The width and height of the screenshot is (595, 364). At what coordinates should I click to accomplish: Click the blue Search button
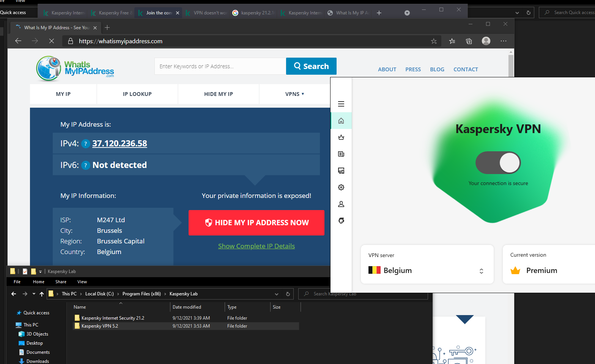311,66
